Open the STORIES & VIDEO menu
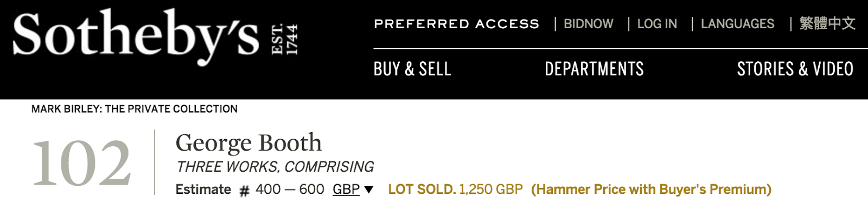Image resolution: width=868 pixels, height=215 pixels. pyautogui.click(x=795, y=69)
